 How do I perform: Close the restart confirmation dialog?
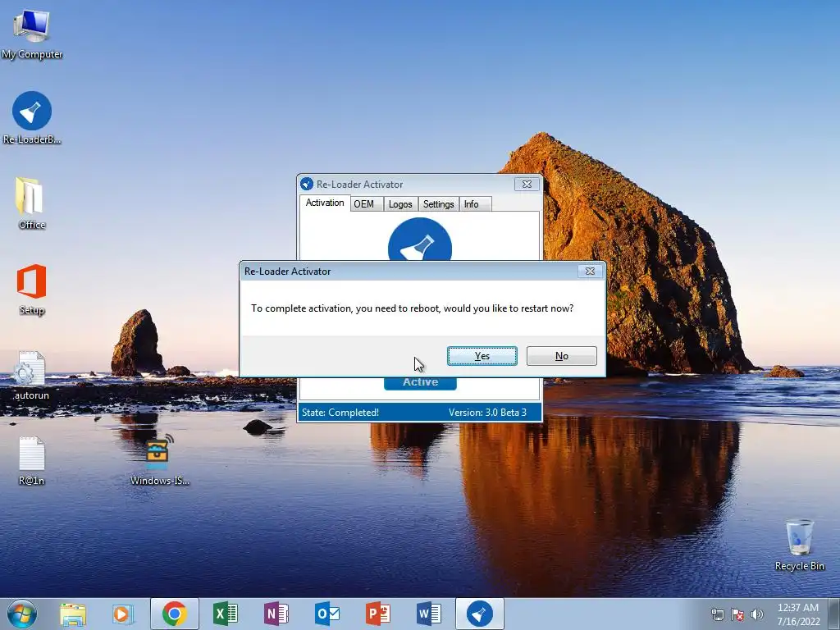point(590,271)
